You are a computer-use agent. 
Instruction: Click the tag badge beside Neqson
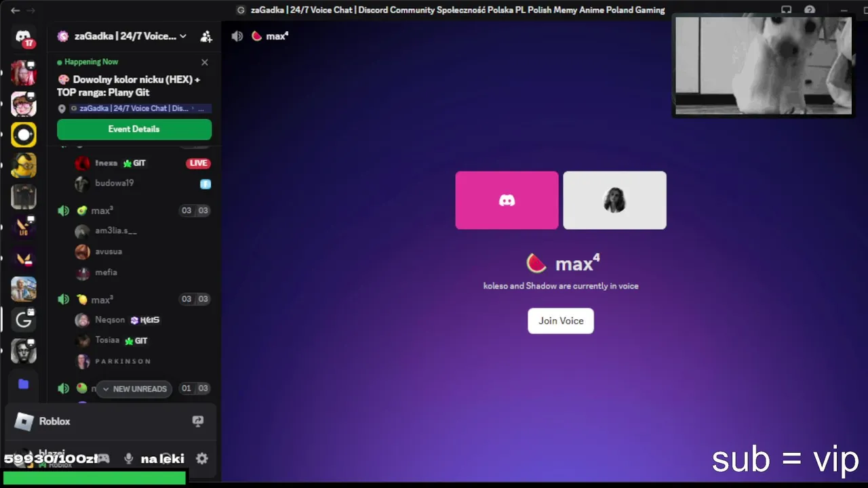point(145,320)
